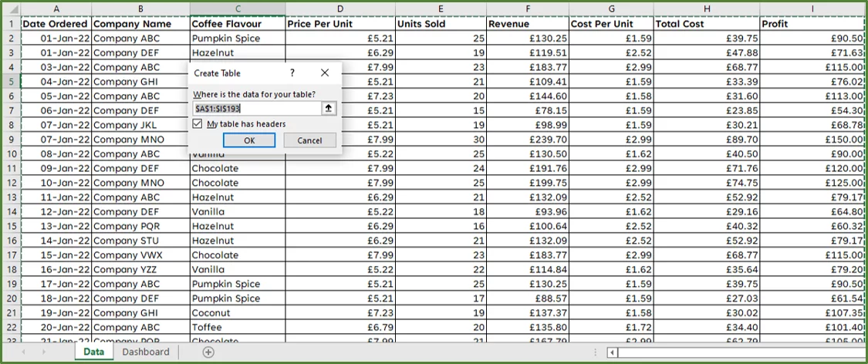Select the £89.70 total cost cell
This screenshot has height=364, width=868.
[x=706, y=140]
